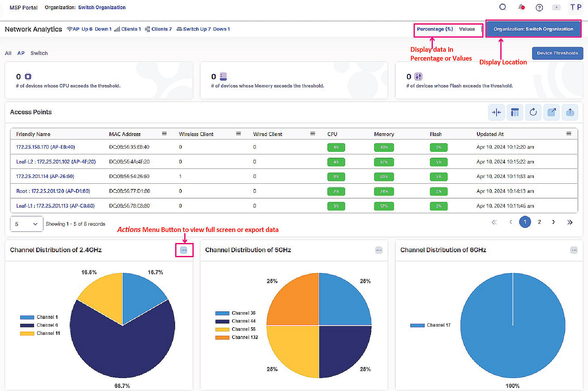Open the Root : 172.25.201.120 access point link
This screenshot has height=391, width=588.
(x=53, y=191)
